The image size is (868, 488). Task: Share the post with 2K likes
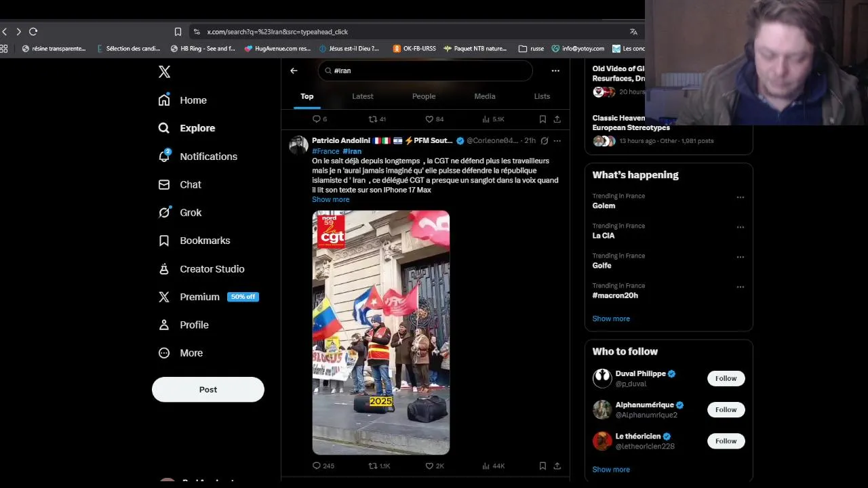pyautogui.click(x=557, y=466)
